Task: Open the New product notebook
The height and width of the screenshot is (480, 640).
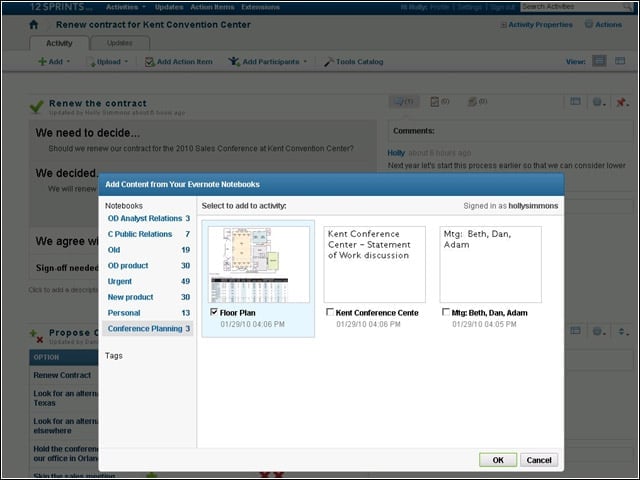Action: (149, 297)
